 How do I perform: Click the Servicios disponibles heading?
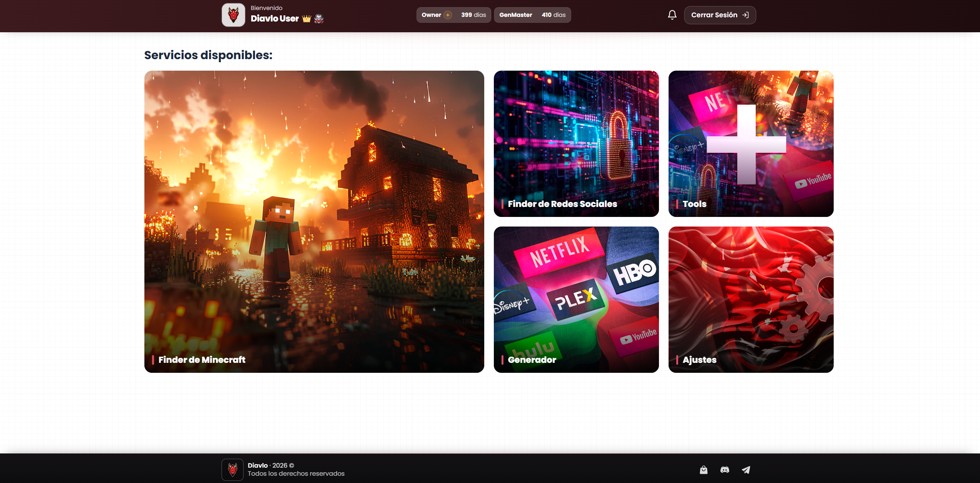pos(208,55)
